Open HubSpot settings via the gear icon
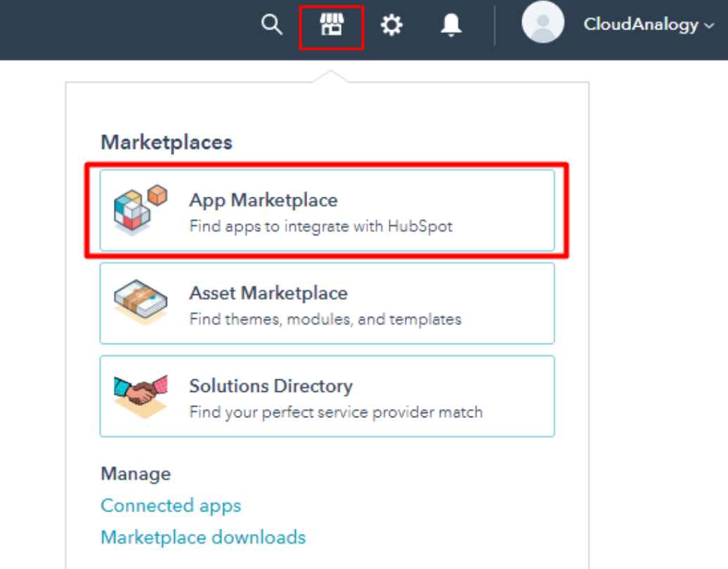The image size is (728, 569). coord(391,24)
